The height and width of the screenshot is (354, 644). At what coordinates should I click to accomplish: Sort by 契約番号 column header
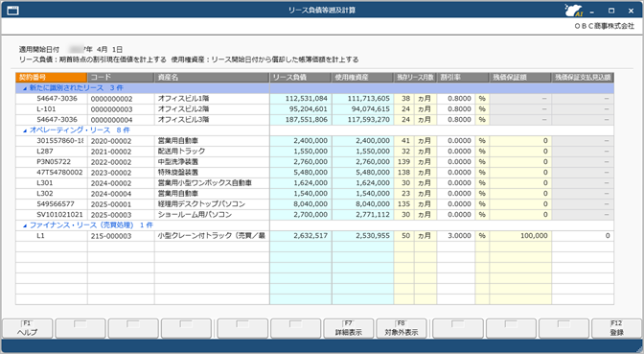52,78
